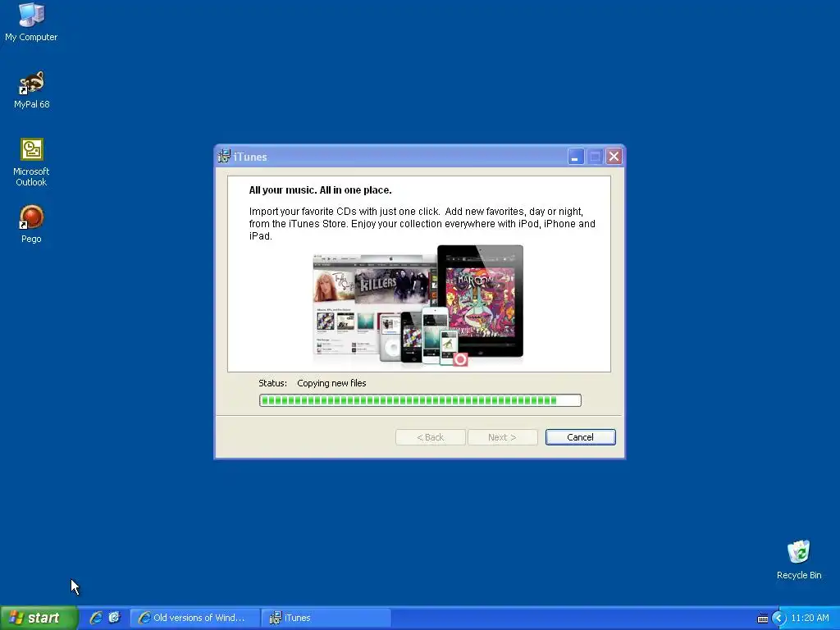Viewport: 840px width, 630px height.
Task: Click the second Quick Launch browser icon
Action: point(115,618)
